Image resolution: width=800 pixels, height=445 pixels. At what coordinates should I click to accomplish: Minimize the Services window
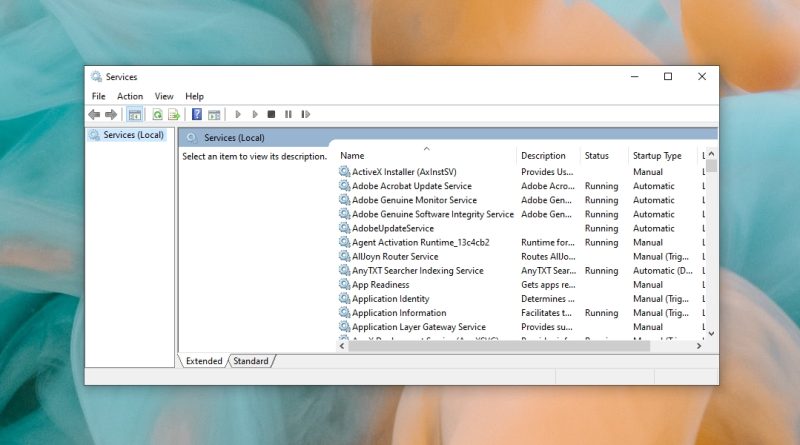[635, 77]
